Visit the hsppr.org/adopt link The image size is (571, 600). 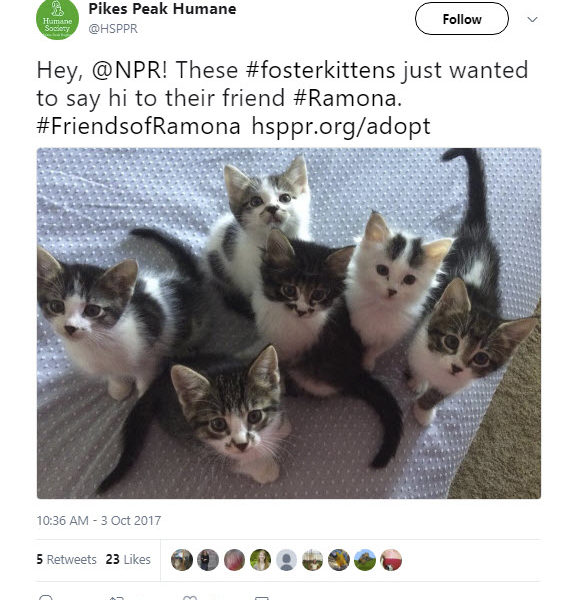click(341, 127)
